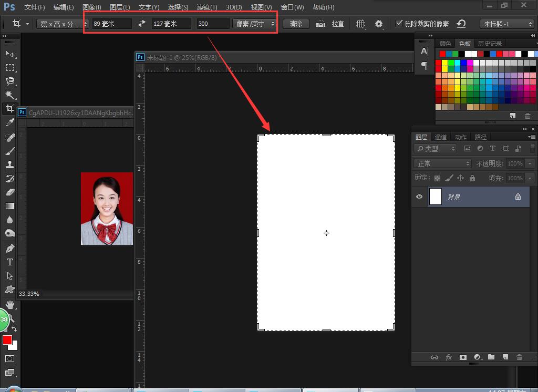The image size is (538, 392).
Task: Click the width field showing 89 毫米
Action: coord(111,24)
